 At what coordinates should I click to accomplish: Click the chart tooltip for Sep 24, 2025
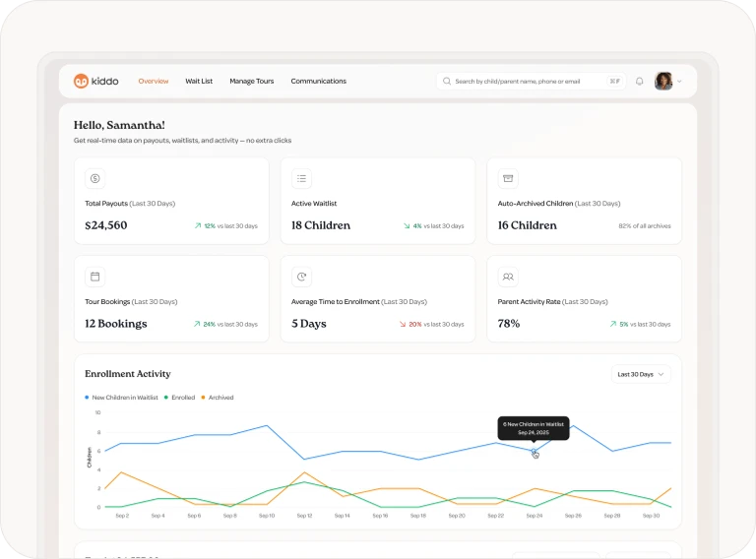(534, 428)
